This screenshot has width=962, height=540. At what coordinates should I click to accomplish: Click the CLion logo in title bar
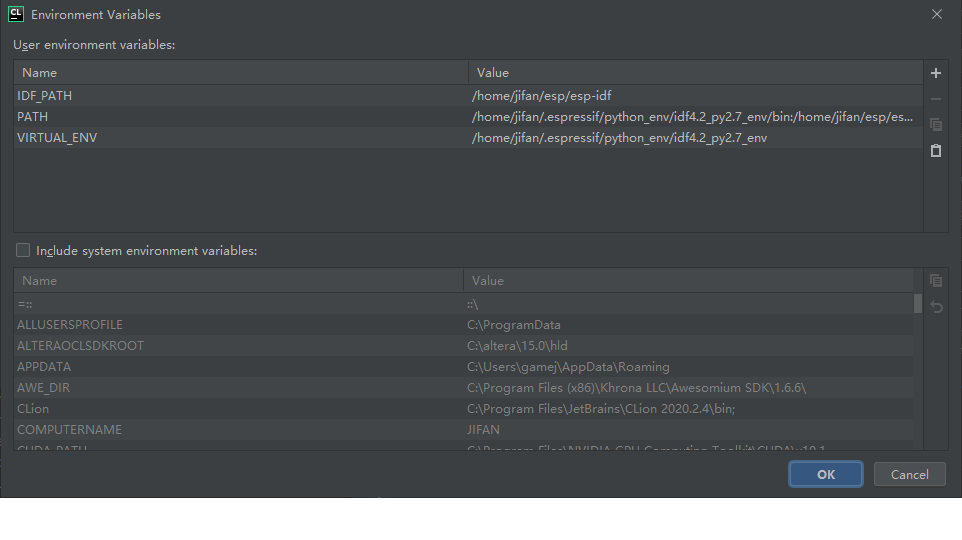pyautogui.click(x=16, y=14)
